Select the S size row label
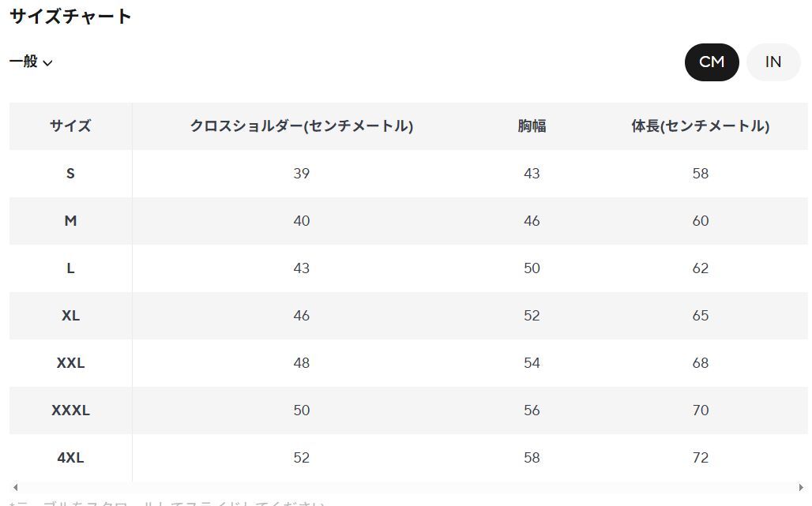 click(70, 173)
